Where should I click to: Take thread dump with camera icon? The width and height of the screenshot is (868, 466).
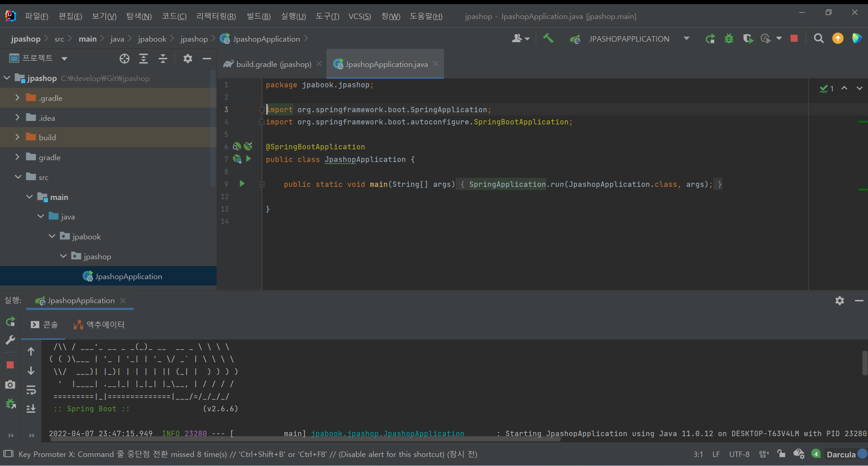click(10, 385)
